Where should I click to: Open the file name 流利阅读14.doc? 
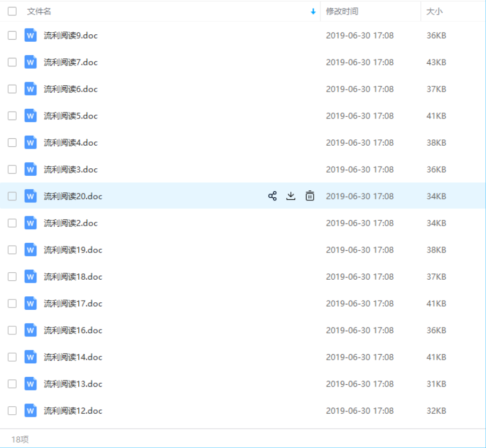pyautogui.click(x=73, y=357)
